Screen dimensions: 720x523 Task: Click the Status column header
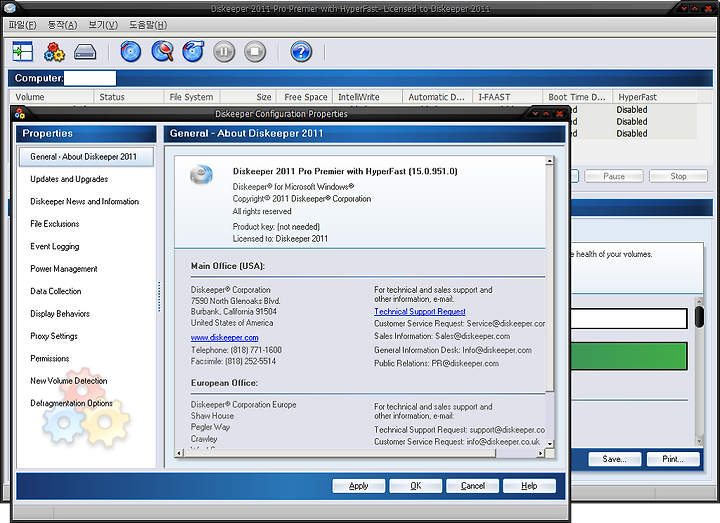[x=129, y=97]
